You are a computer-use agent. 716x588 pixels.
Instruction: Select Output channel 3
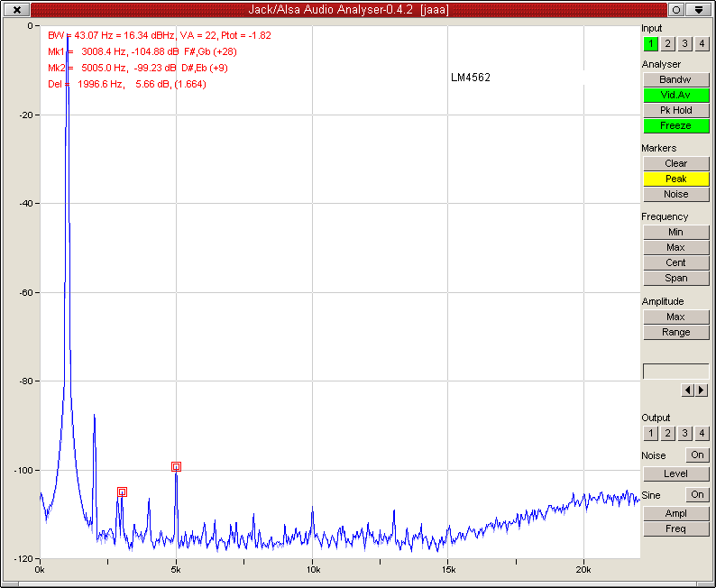point(684,433)
